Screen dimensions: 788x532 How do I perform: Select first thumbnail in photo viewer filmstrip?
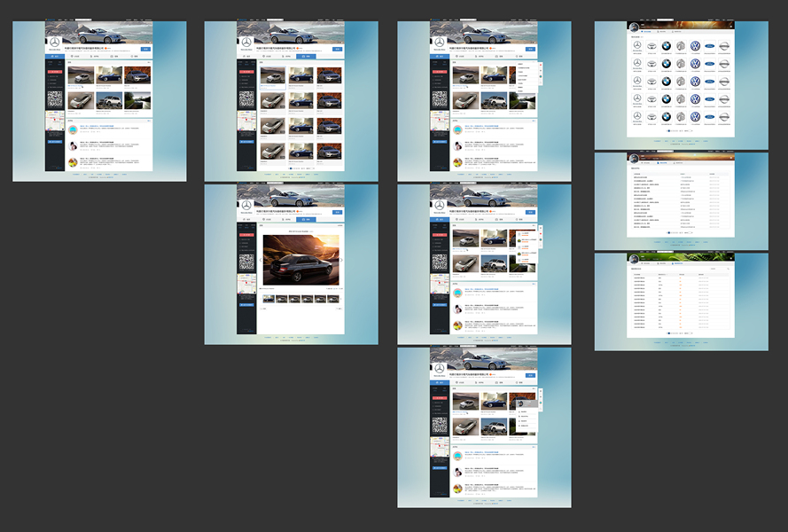269,299
